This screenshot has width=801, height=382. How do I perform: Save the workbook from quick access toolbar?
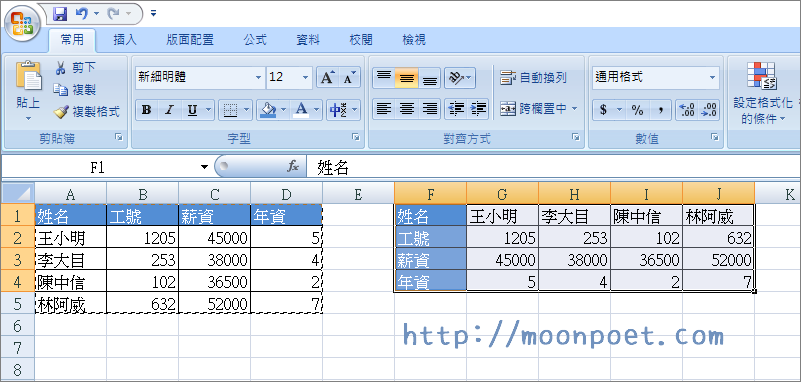click(x=60, y=13)
